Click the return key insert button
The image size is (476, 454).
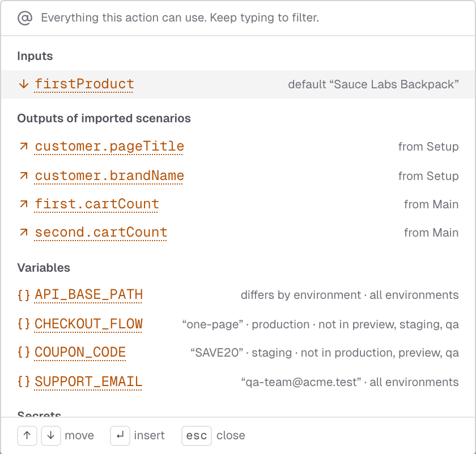point(120,436)
